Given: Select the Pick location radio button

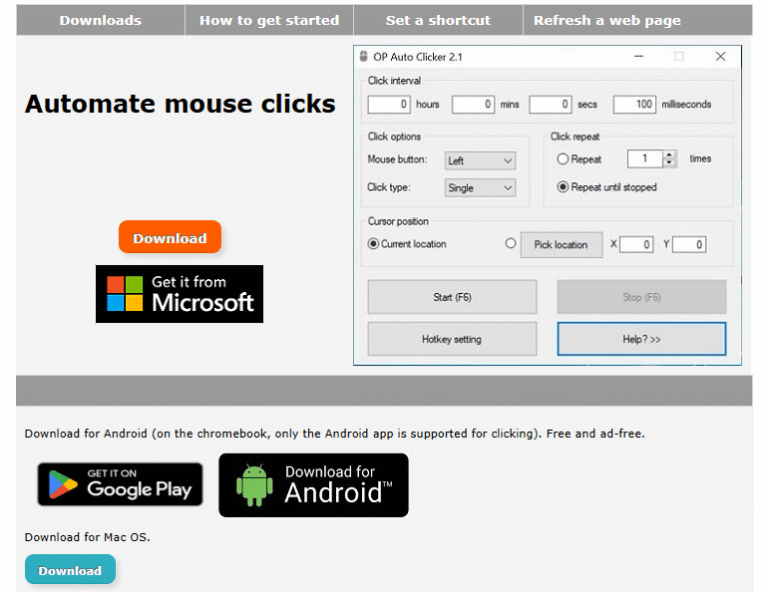Looking at the screenshot, I should click(x=511, y=244).
